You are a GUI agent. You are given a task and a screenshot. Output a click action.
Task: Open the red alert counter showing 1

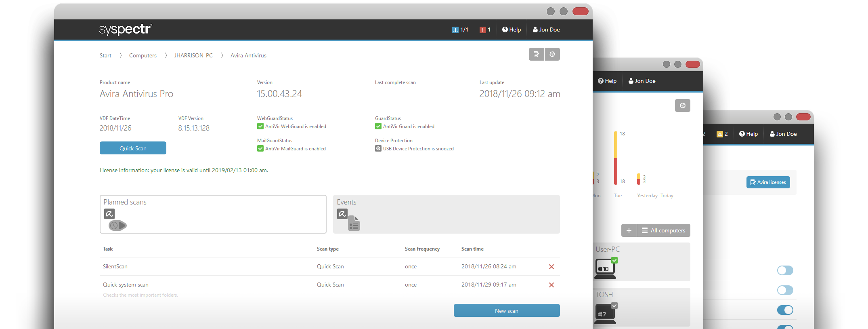pyautogui.click(x=485, y=30)
